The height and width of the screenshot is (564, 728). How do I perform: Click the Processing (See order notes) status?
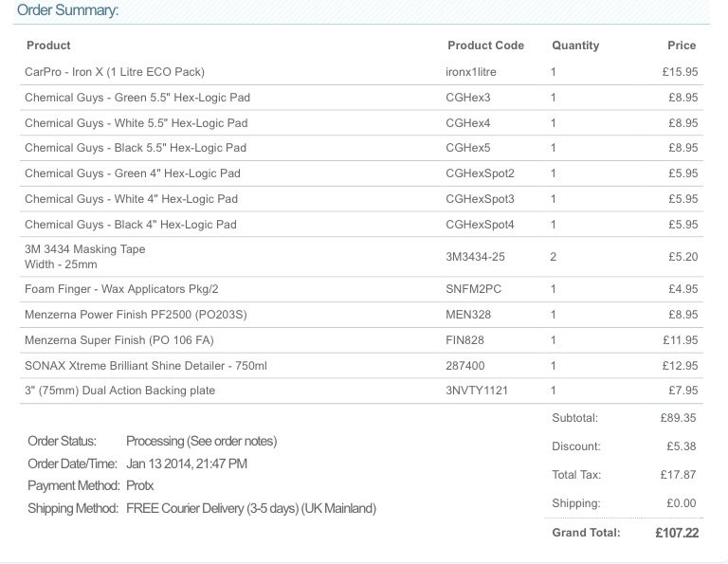(202, 441)
